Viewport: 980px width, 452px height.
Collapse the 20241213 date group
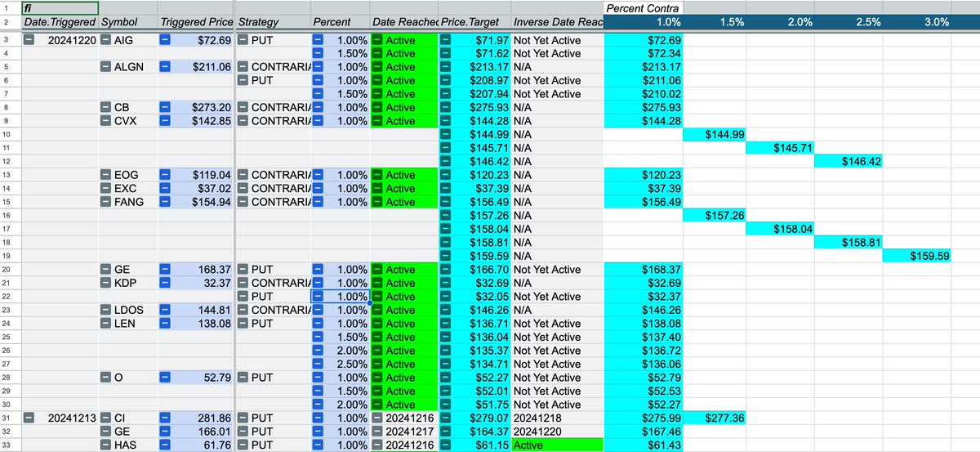pos(29,418)
